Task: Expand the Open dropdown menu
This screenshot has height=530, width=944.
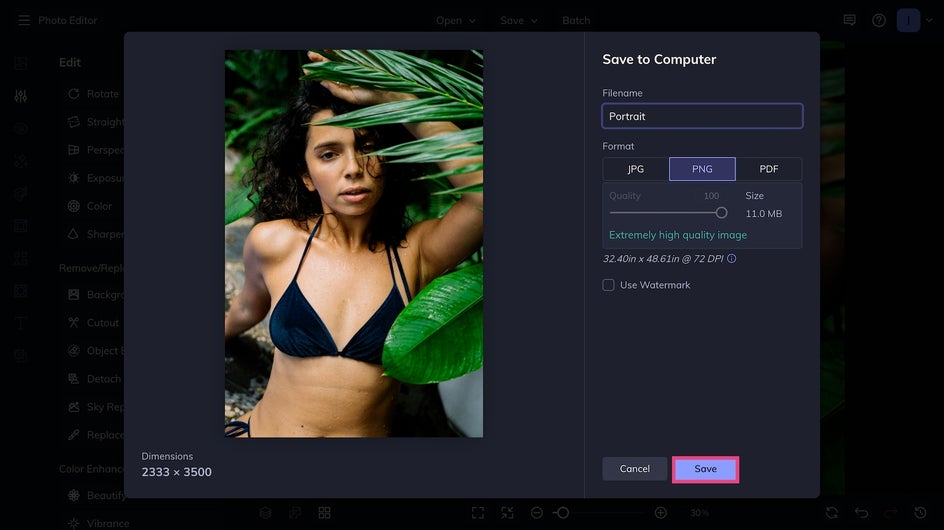Action: [x=456, y=20]
